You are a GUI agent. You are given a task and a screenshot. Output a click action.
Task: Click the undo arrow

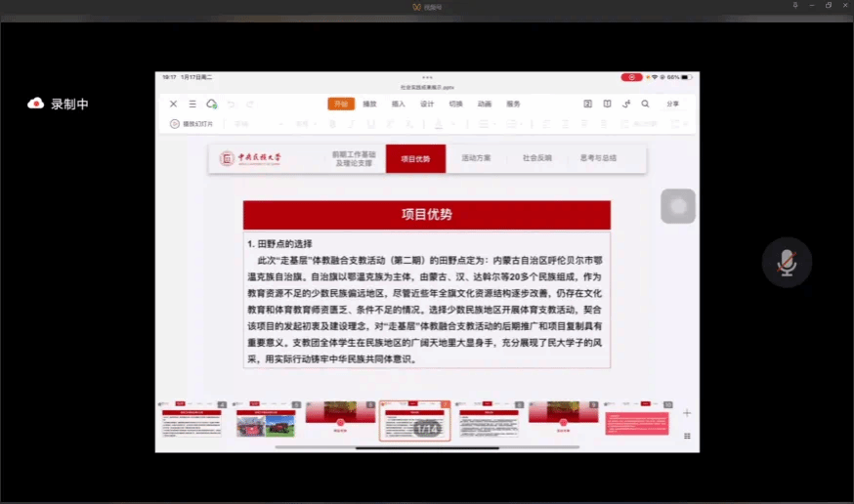coord(232,104)
